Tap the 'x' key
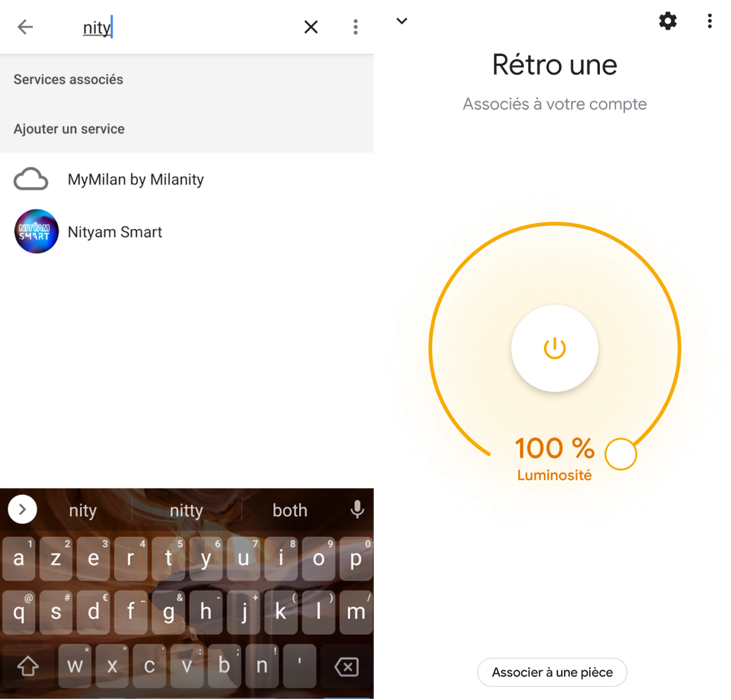Screen dimensions: 731x700 112,666
